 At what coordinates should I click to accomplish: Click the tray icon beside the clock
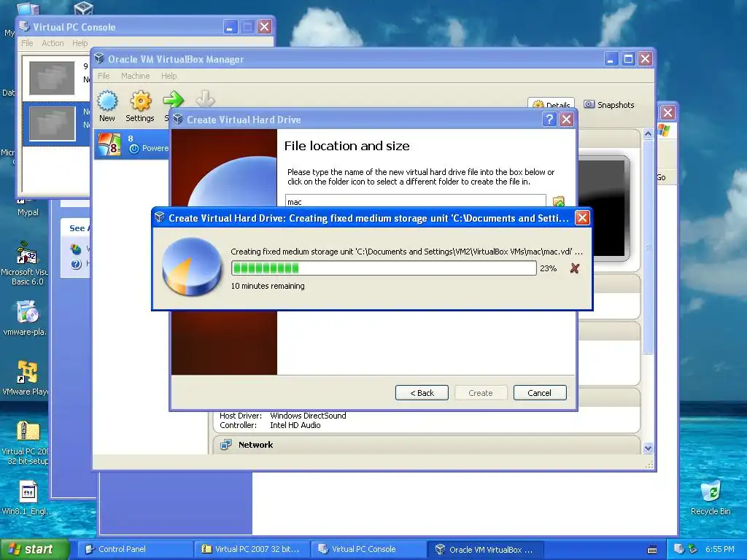693,549
